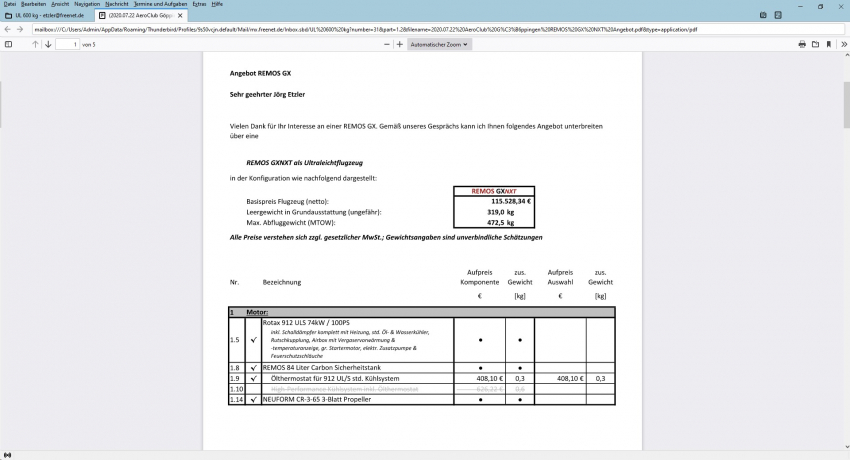
Task: Click 'Sehr geehrter Jörg Etzler' greeting
Action: [x=267, y=94]
